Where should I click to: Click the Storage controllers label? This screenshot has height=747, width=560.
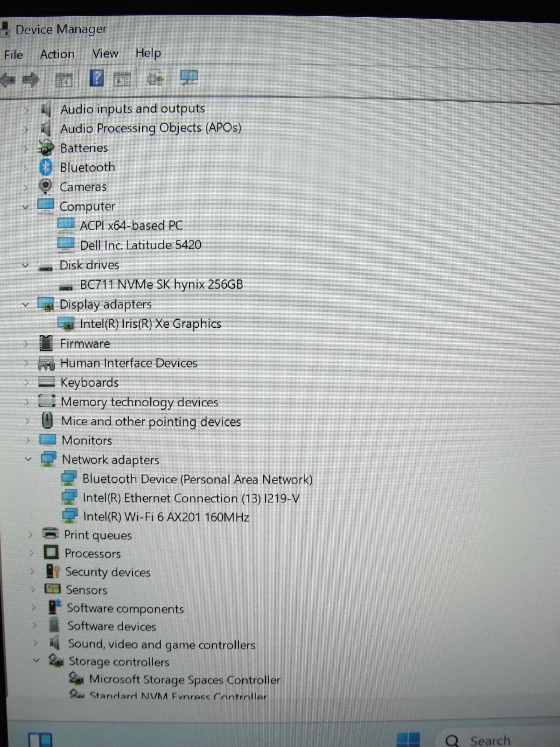point(119,662)
